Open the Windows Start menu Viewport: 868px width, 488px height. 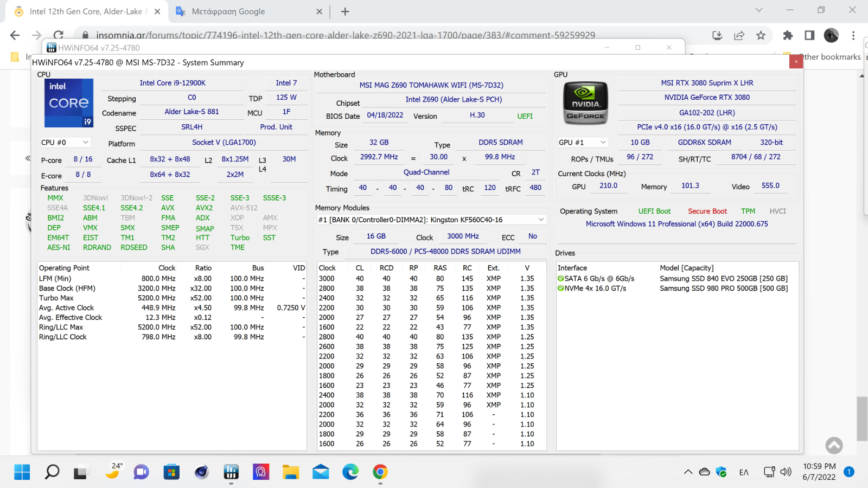pos(22,472)
